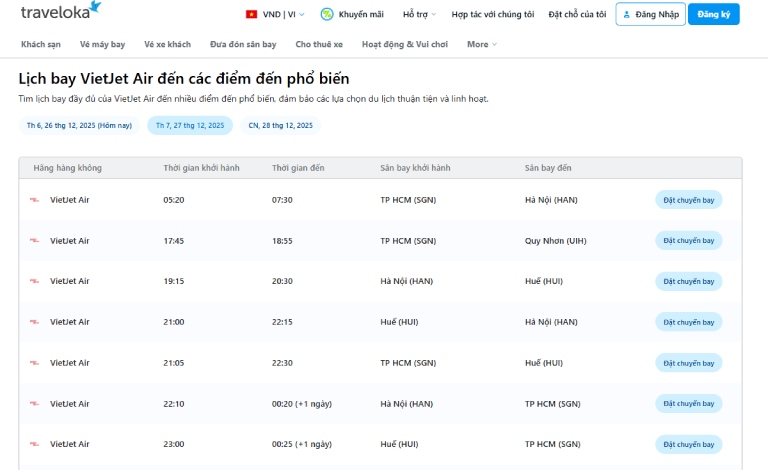Select the Th 7, 27 thg 12 date
The height and width of the screenshot is (470, 768).
tap(190, 126)
